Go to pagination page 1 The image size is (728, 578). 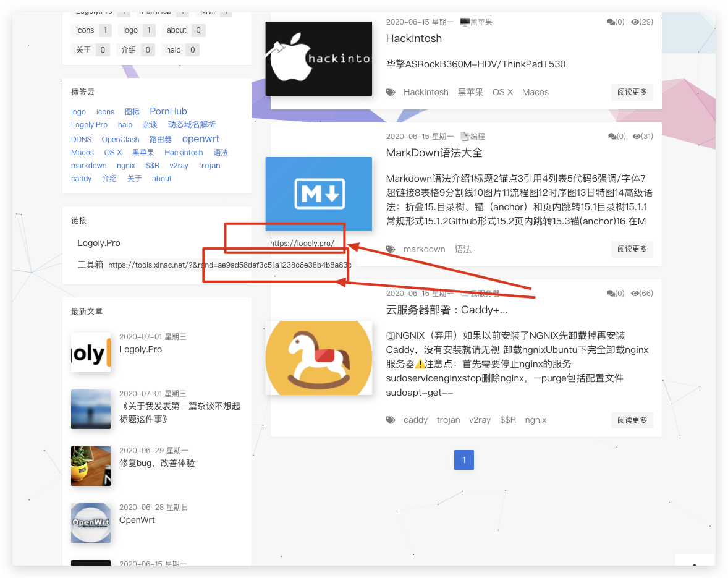point(464,459)
